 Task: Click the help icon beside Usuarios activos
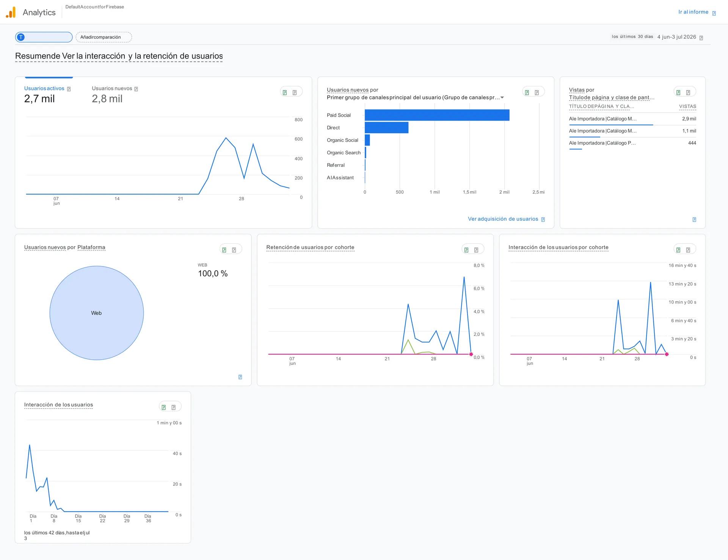69,89
